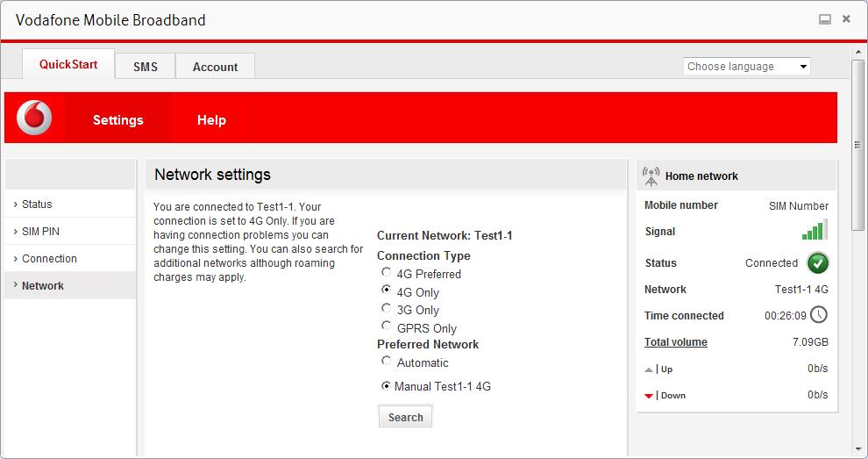
Task: Open the Help menu in red bar
Action: [211, 119]
